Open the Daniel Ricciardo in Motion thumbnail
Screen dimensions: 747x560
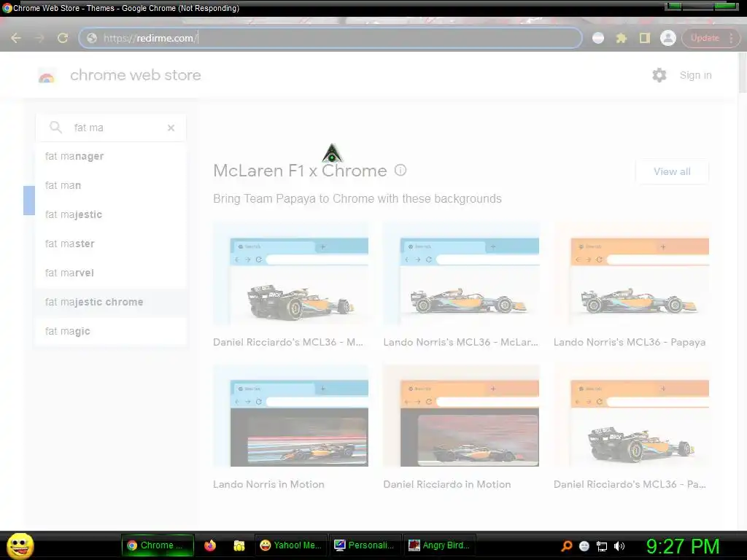(461, 416)
